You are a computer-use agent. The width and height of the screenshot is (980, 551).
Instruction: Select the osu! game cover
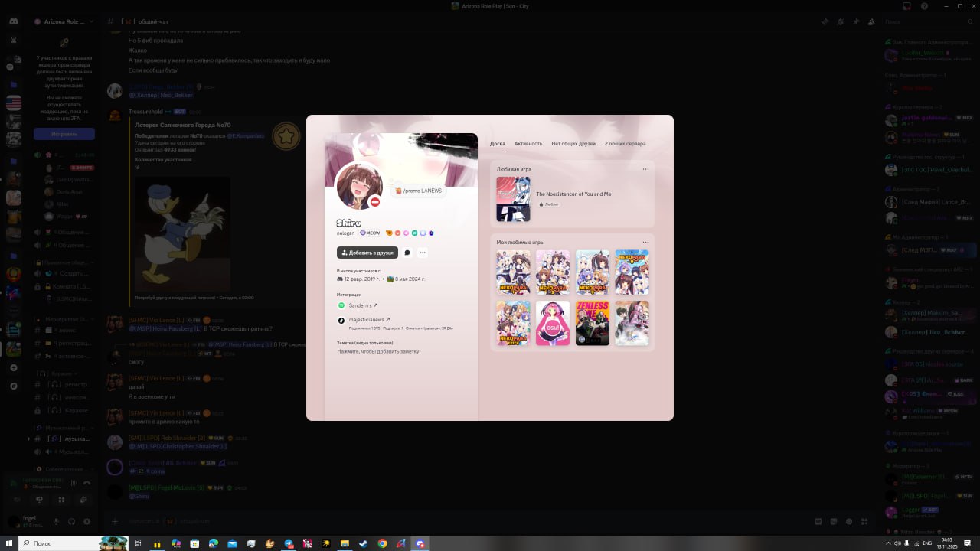(x=553, y=323)
